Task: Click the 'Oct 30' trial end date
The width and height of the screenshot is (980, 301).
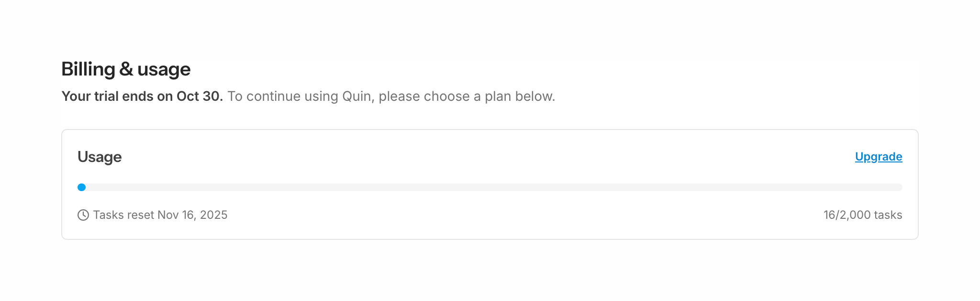Action: pos(199,97)
